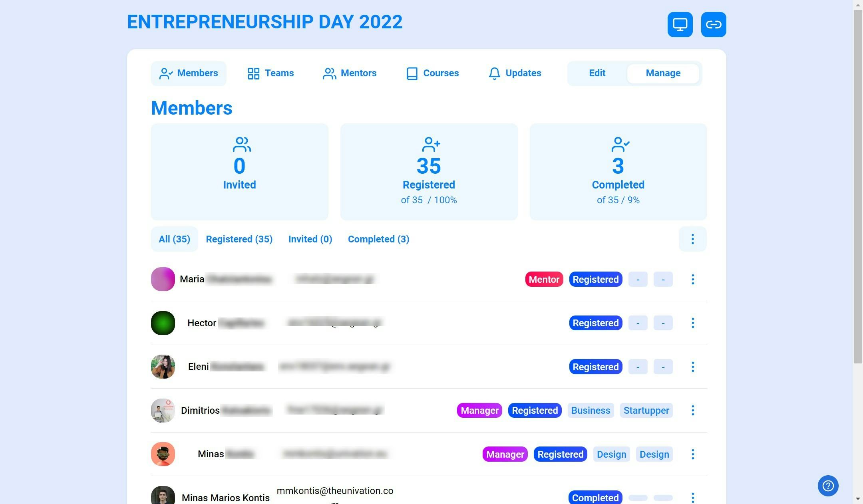Click the Completed member-check stat icon
This screenshot has height=504, width=863.
(x=619, y=144)
